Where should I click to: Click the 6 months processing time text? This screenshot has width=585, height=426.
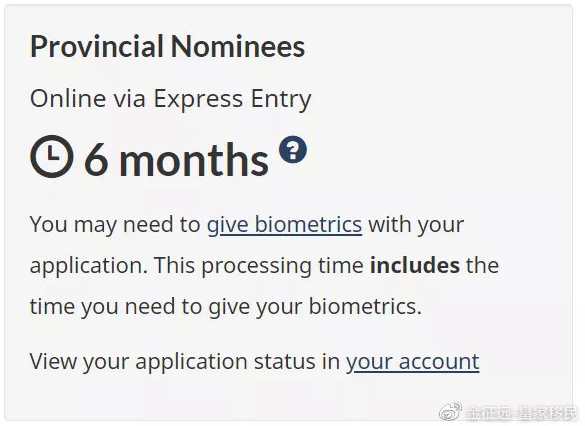[x=176, y=160]
